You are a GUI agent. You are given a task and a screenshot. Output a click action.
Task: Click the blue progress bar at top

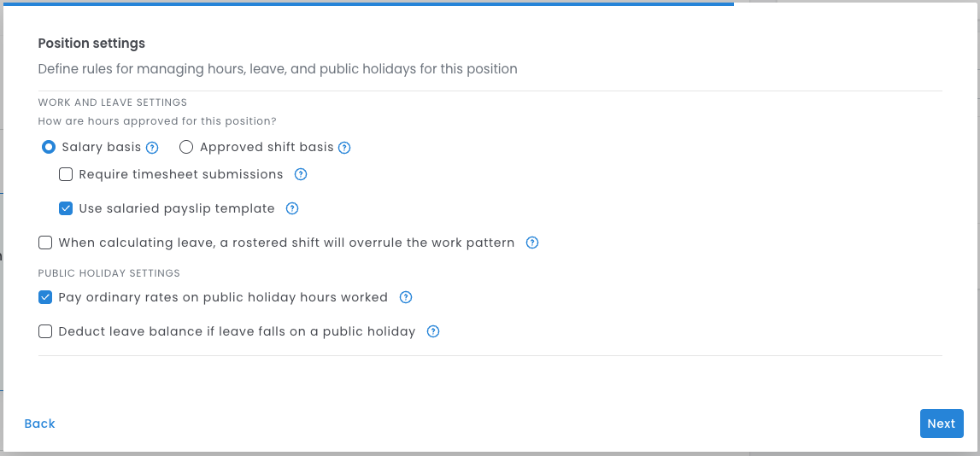[367, 3]
